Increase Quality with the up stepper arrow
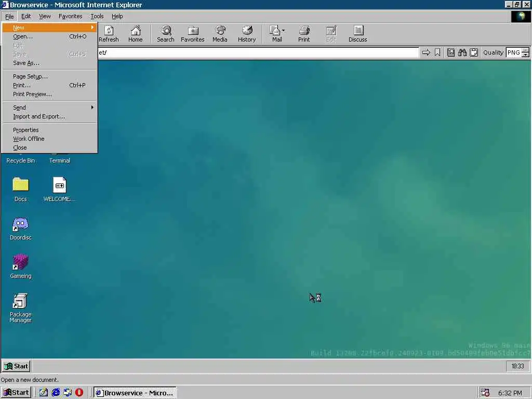 tap(526, 50)
